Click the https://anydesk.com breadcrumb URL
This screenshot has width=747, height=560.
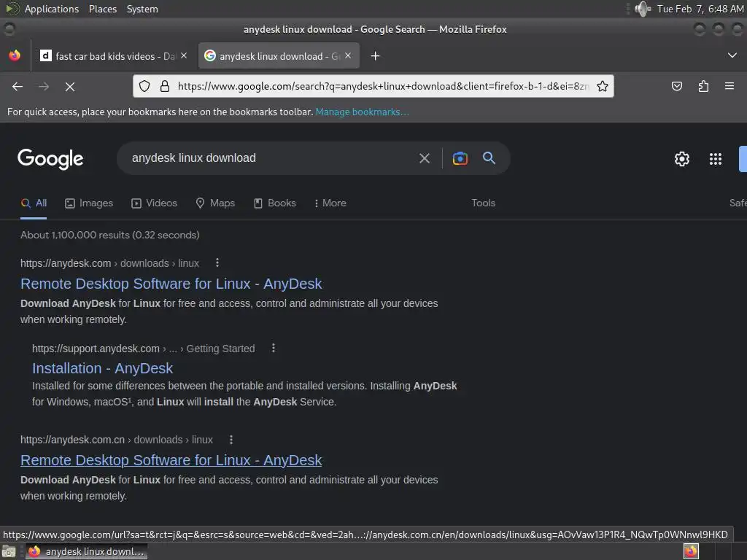(x=66, y=262)
